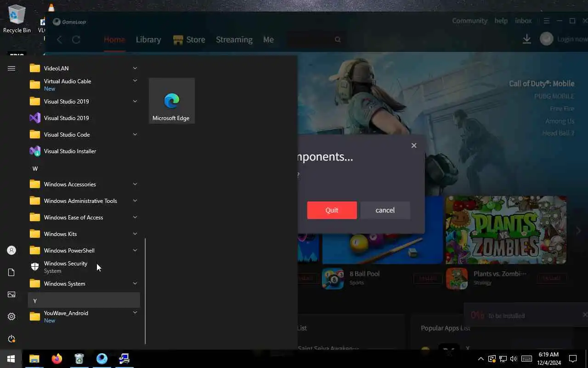Click cancel in the dialog
The height and width of the screenshot is (368, 588).
coord(385,210)
